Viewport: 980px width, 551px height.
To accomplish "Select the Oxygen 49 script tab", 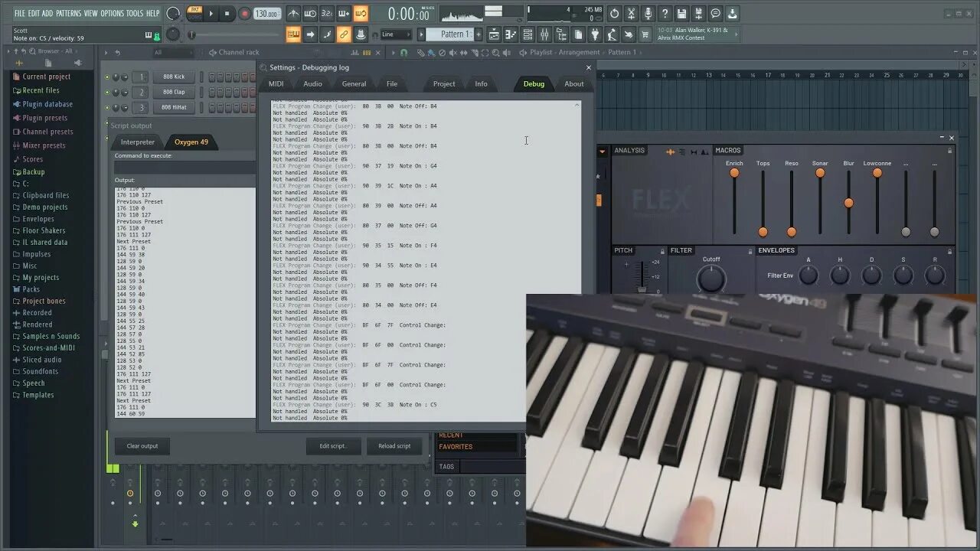I will 191,142.
